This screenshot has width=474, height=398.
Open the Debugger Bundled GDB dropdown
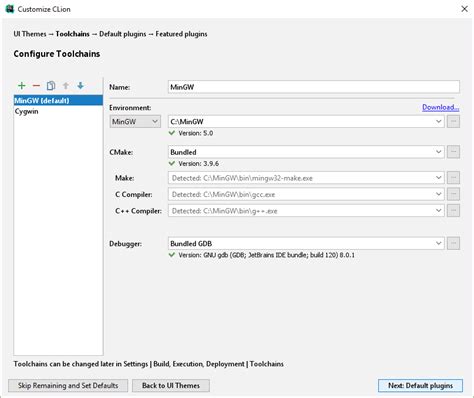coord(306,243)
